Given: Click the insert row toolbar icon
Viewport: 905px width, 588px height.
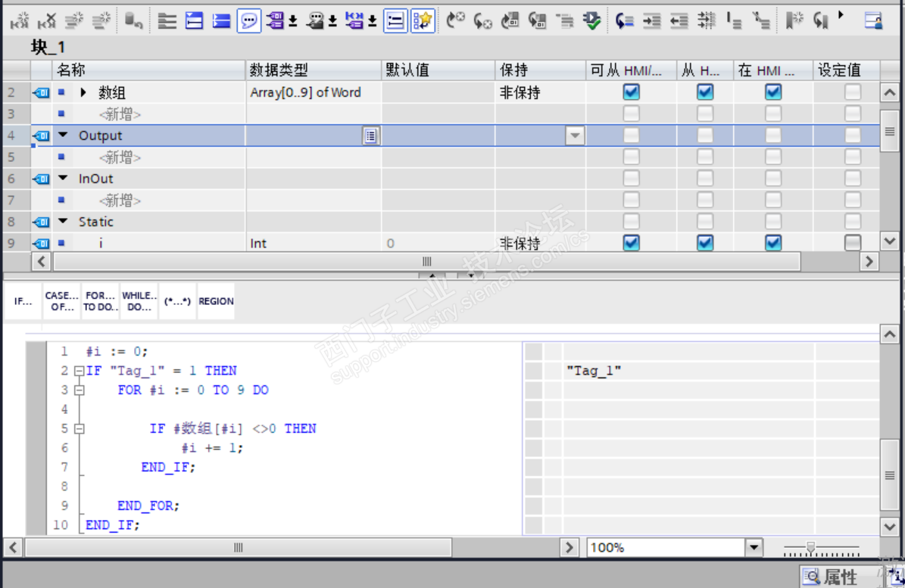Looking at the screenshot, I should click(x=19, y=21).
